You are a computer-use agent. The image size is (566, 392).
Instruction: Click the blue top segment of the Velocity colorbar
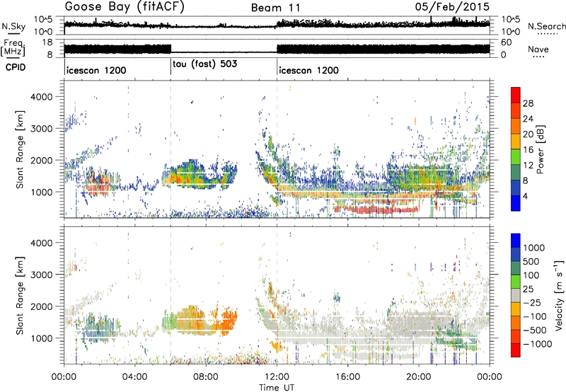click(516, 241)
